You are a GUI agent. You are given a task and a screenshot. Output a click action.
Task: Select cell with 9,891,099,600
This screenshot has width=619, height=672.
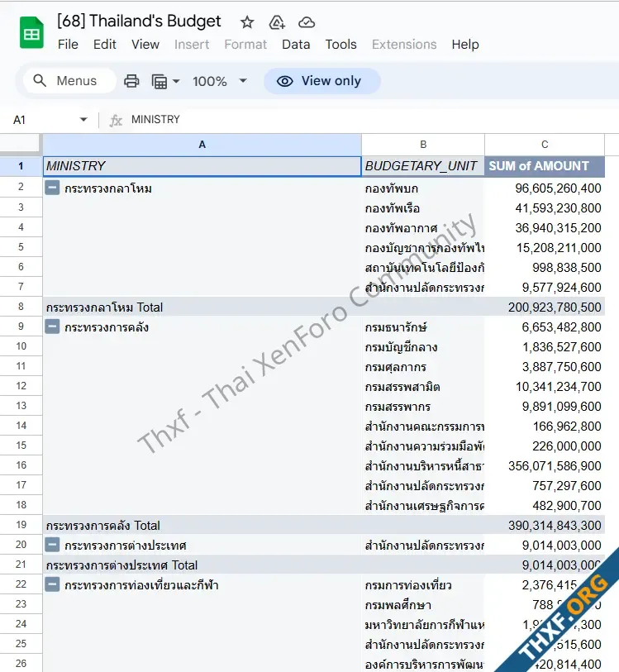(x=545, y=407)
